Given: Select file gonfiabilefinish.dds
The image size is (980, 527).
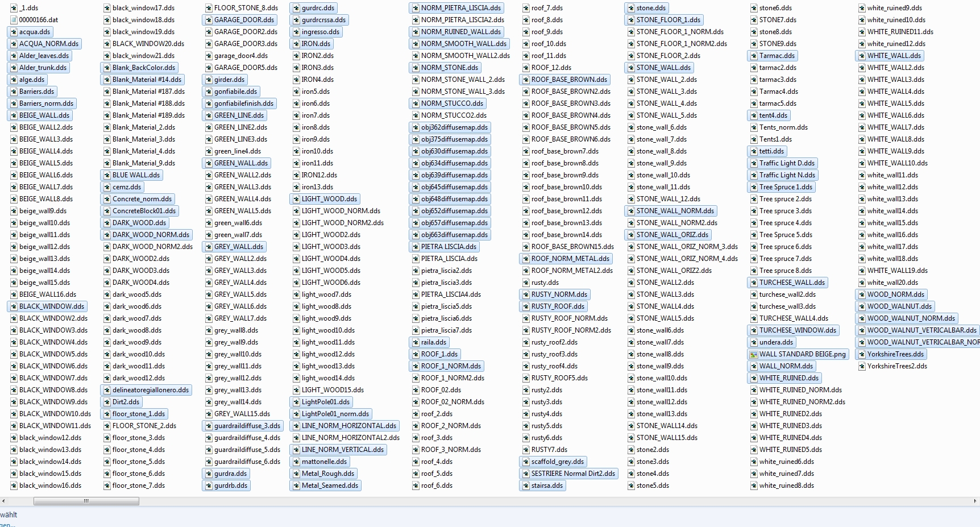Looking at the screenshot, I should (239, 103).
